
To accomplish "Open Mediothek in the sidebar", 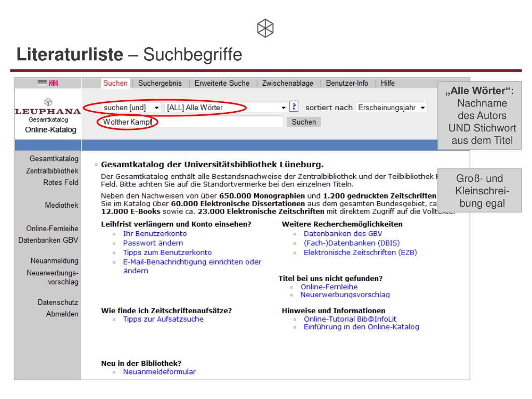I will (x=61, y=205).
